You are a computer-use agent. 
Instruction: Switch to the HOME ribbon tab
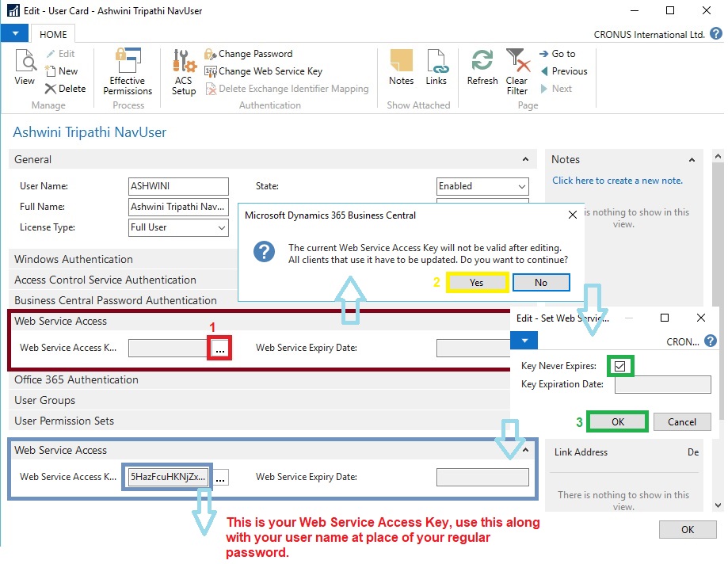click(x=54, y=34)
